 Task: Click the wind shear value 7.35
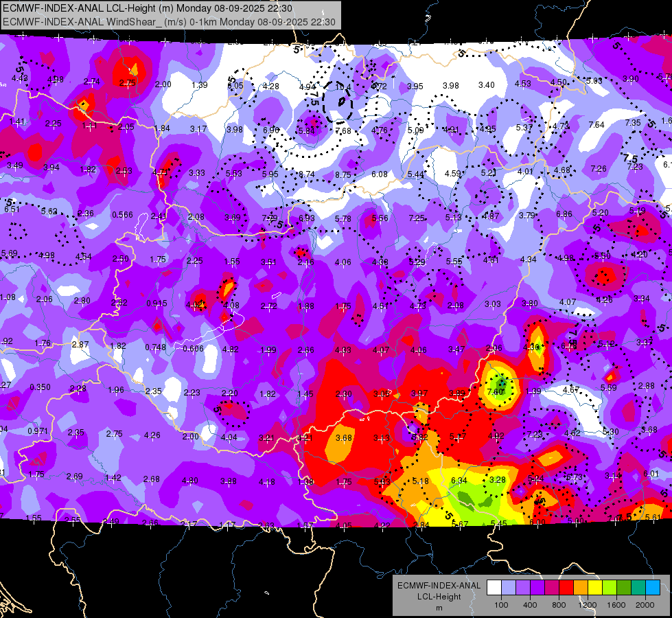click(633, 123)
